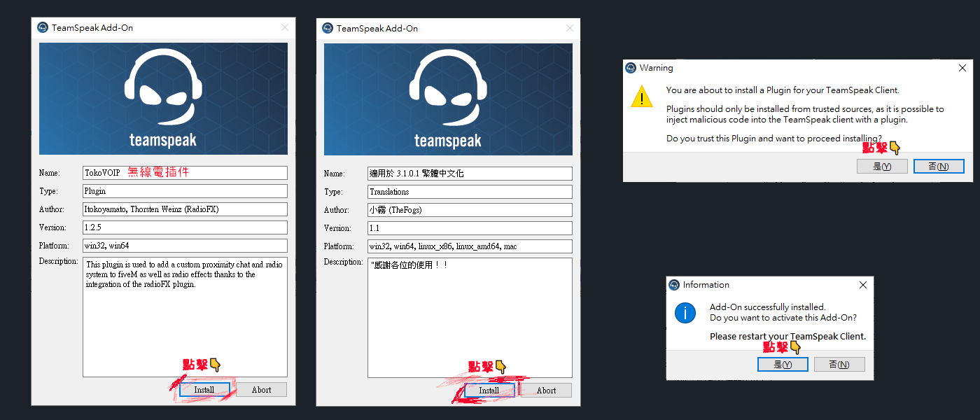This screenshot has width=980, height=420.
Task: Choose 否(N) in the Warning dialog
Action: (938, 167)
